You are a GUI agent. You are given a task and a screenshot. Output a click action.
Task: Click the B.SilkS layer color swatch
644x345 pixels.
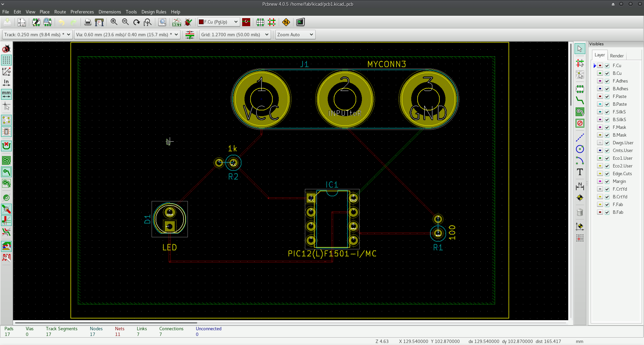click(600, 120)
